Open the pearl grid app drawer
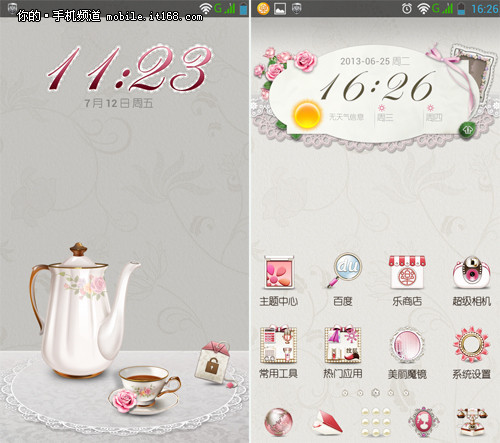The height and width of the screenshot is (443, 500). point(376,422)
